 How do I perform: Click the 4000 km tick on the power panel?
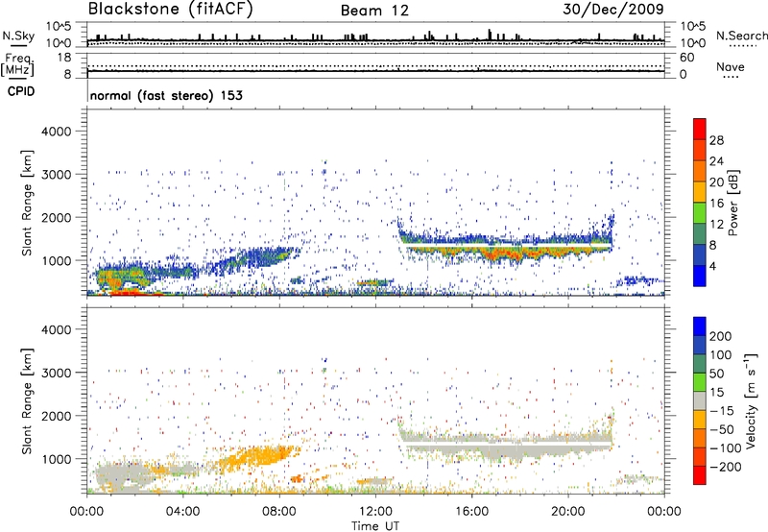pyautogui.click(x=56, y=132)
